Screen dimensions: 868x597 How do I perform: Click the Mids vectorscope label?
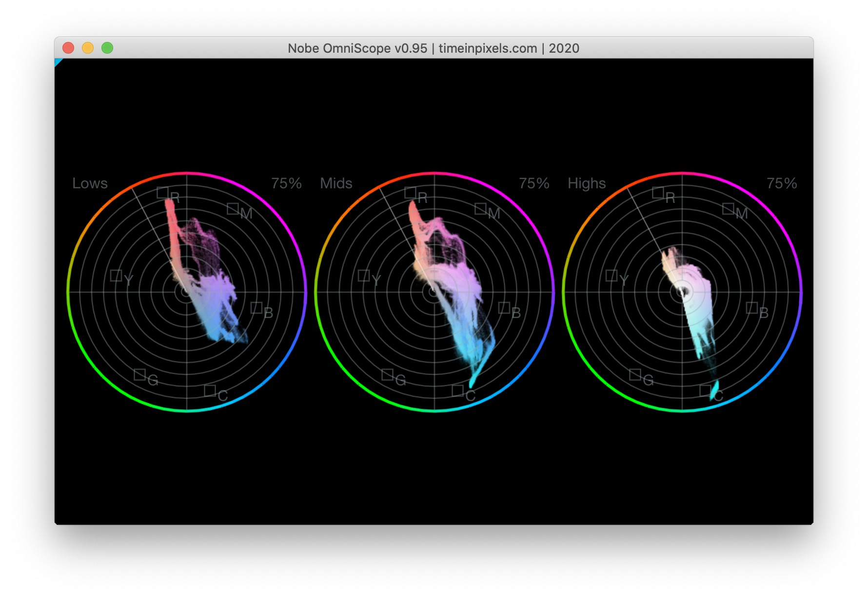click(336, 183)
